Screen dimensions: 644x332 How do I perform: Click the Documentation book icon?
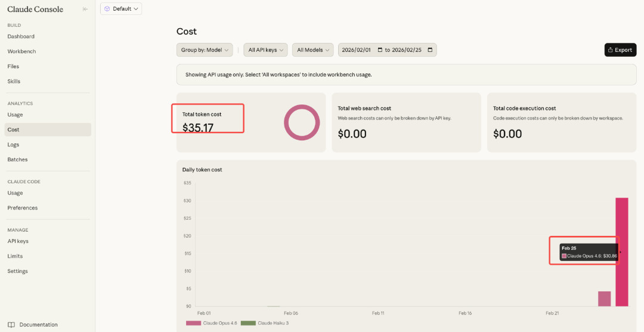[11, 325]
